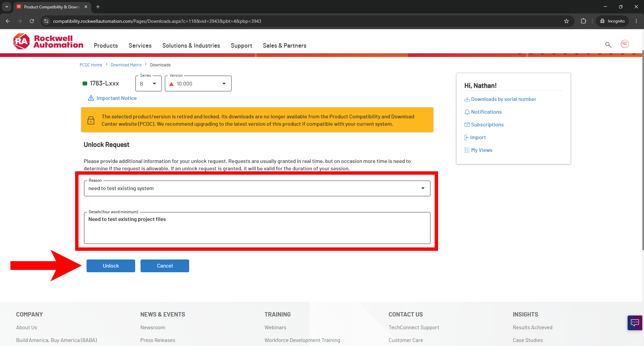Image resolution: width=644 pixels, height=346 pixels.
Task: Open the NC user profile avatar
Action: 625,44
